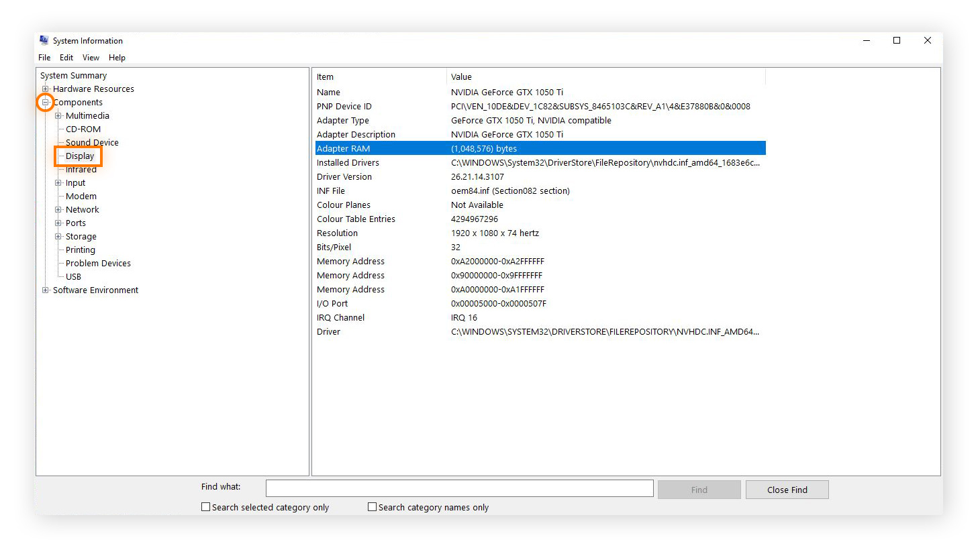Click the System Information app icon in title bar
The width and height of the screenshot is (980, 552).
pyautogui.click(x=44, y=40)
